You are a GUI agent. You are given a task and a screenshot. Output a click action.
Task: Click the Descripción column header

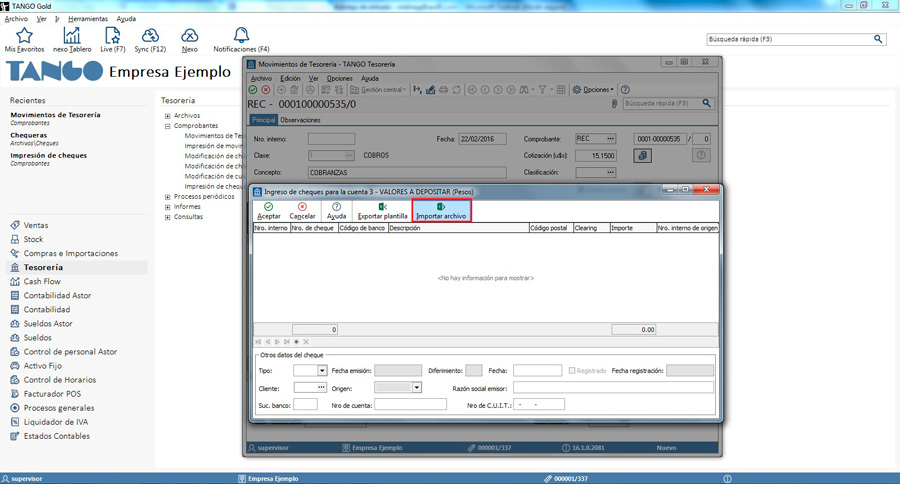[458, 228]
